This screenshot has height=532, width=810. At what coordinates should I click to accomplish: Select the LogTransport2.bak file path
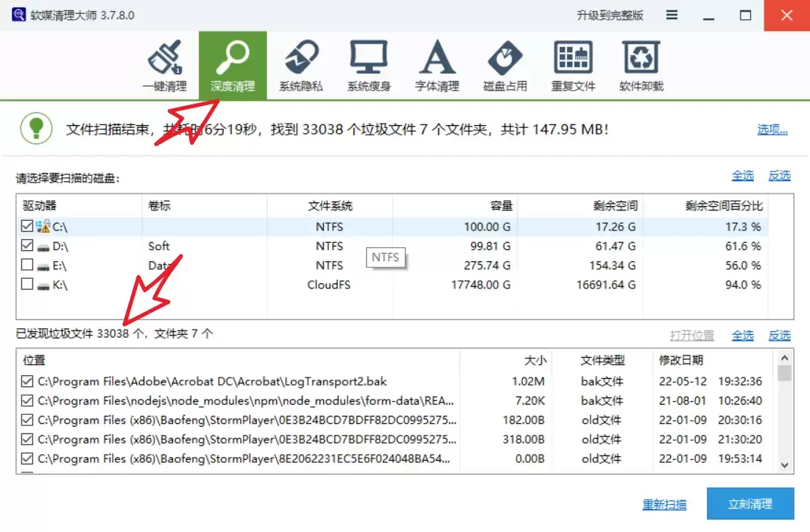(x=212, y=381)
